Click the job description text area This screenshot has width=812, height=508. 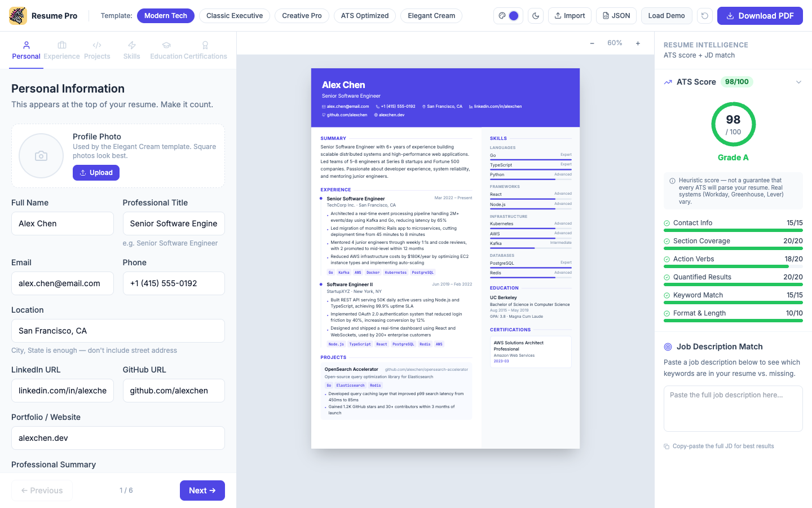pyautogui.click(x=733, y=409)
